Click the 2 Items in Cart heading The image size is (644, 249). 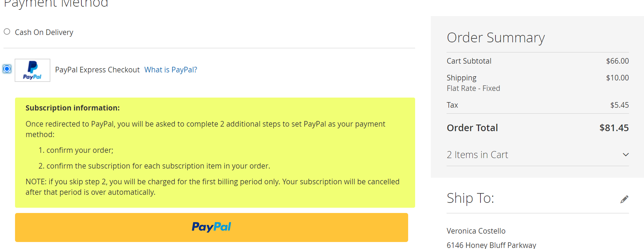point(477,155)
